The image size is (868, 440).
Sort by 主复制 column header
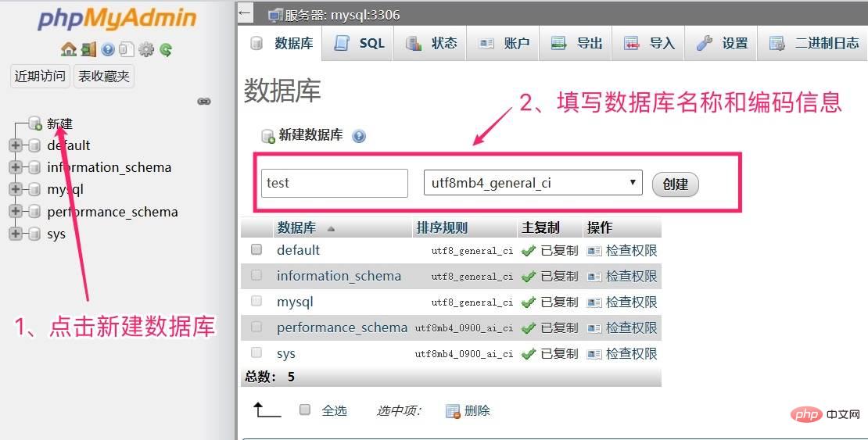click(x=540, y=227)
